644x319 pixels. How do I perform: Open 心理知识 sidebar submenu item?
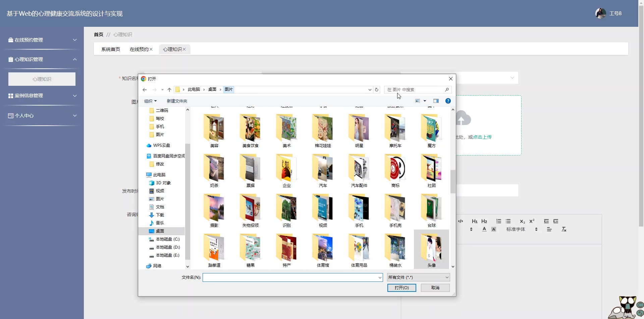pos(42,79)
